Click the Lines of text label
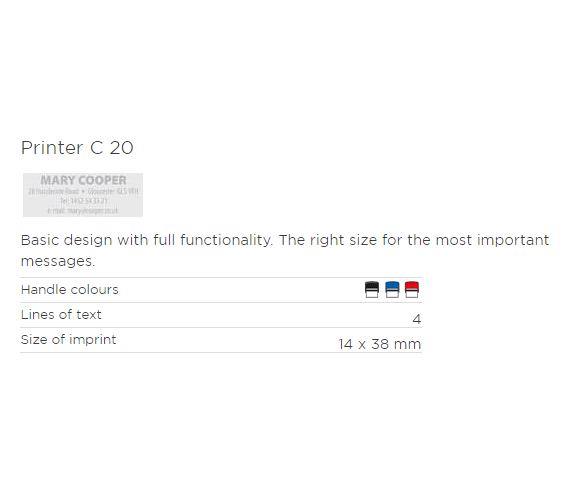This screenshot has height=498, width=570. pyautogui.click(x=61, y=315)
